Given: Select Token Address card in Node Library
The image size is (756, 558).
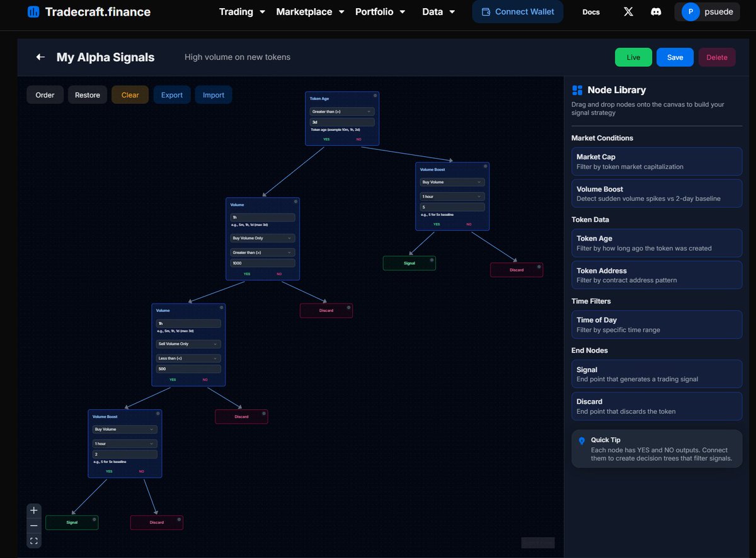Looking at the screenshot, I should (656, 275).
